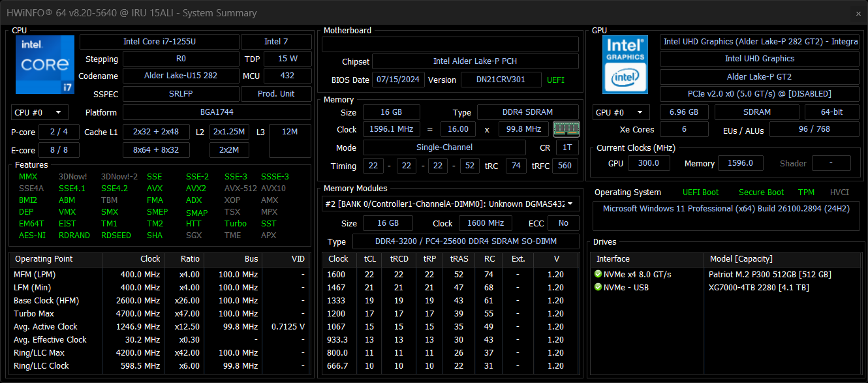Click the AVX-512 feature label
This screenshot has width=868, height=383.
click(x=240, y=188)
